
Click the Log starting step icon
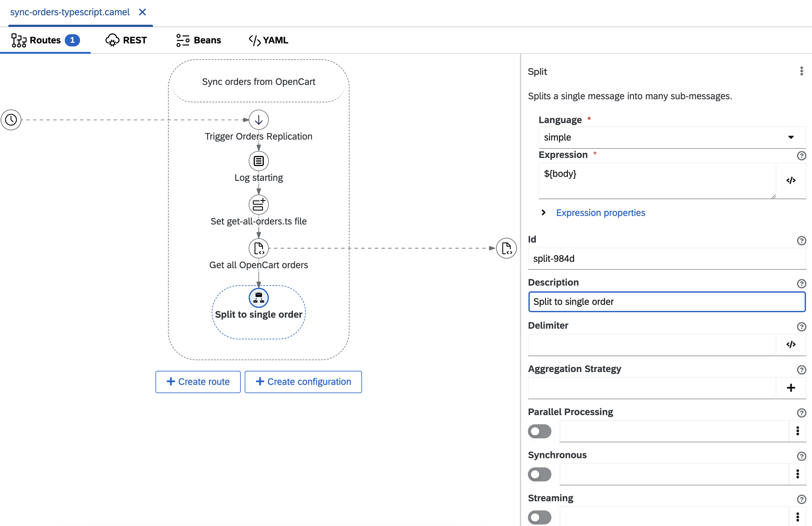tap(259, 160)
